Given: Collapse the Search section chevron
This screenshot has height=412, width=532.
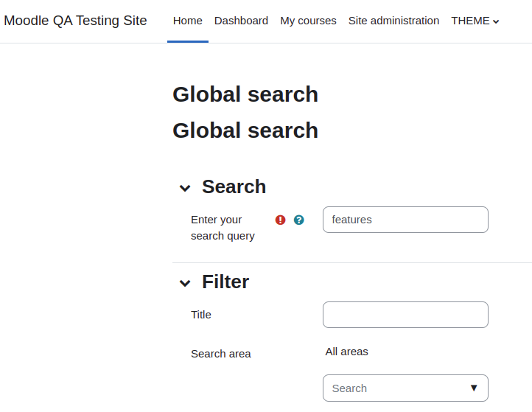Looking at the screenshot, I should (185, 188).
